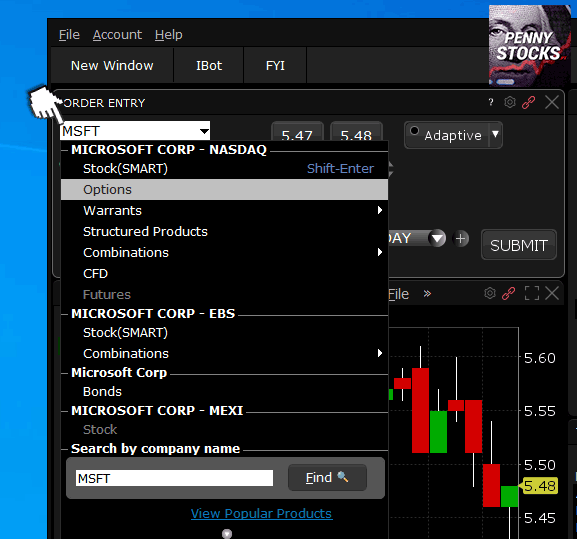The height and width of the screenshot is (539, 577).
Task: Click the New Window button
Action: point(112,65)
